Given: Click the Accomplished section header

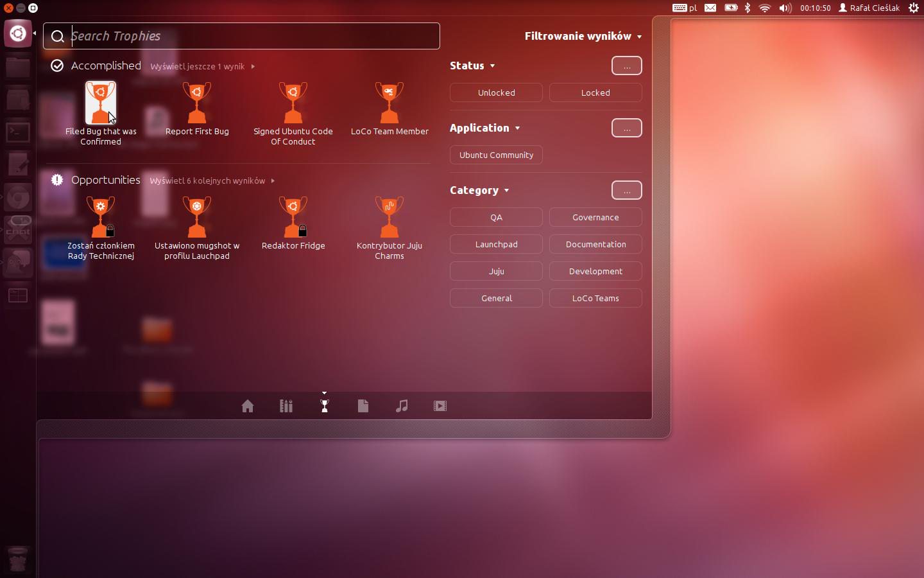Looking at the screenshot, I should click(106, 66).
